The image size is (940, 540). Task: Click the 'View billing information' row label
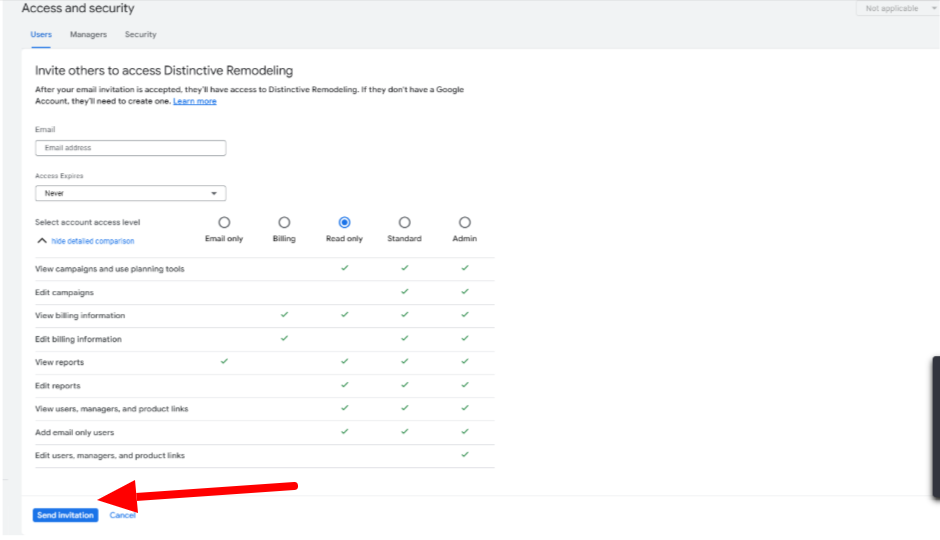tap(80, 316)
